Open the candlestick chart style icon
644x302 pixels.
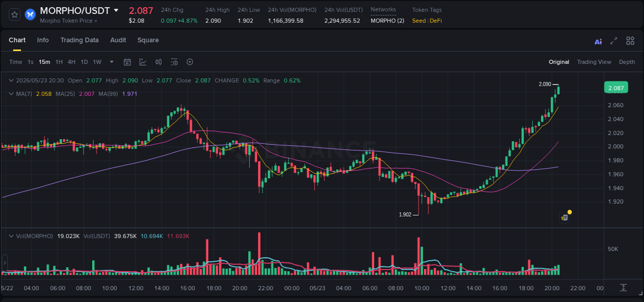159,62
